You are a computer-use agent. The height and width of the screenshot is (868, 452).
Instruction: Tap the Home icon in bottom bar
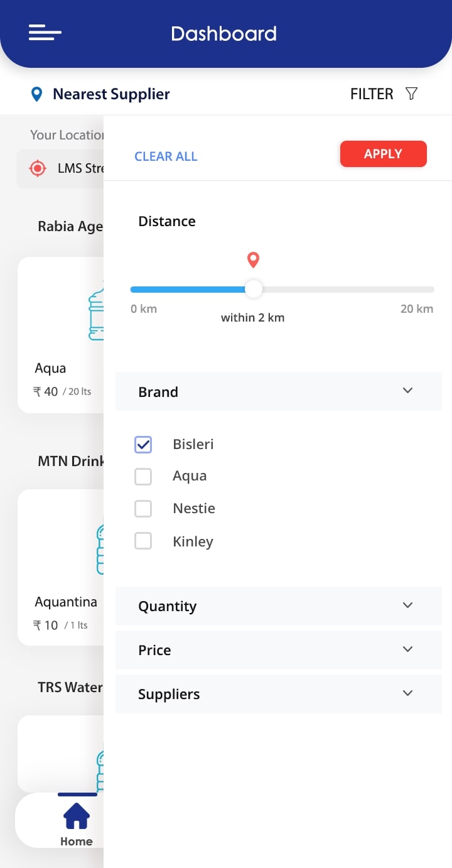click(x=77, y=816)
